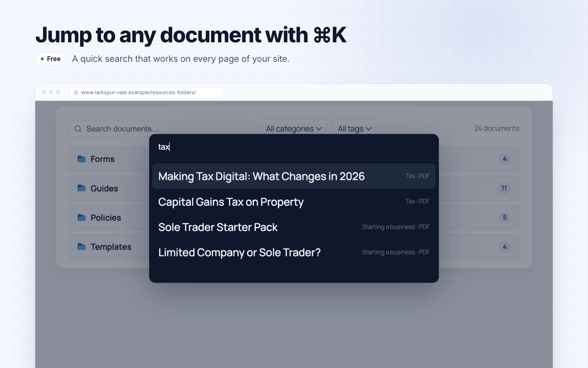Screen dimensions: 588x368
Task: Open Limited Company or Sole Trader? result
Action: coord(294,252)
